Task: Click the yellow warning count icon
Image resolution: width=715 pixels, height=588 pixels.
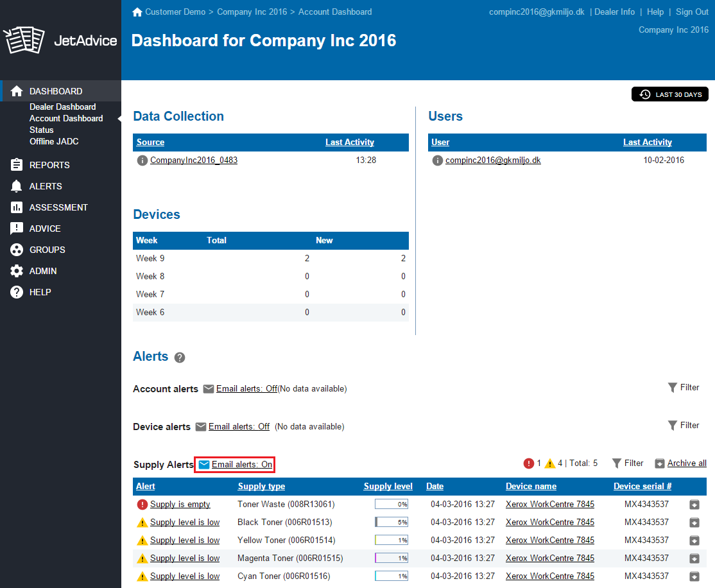Action: (x=549, y=463)
